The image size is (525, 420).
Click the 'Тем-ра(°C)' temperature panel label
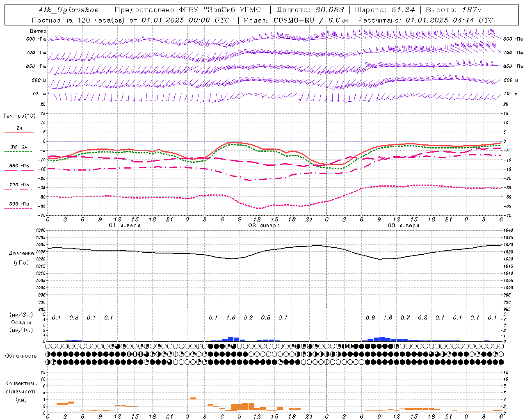[19, 116]
